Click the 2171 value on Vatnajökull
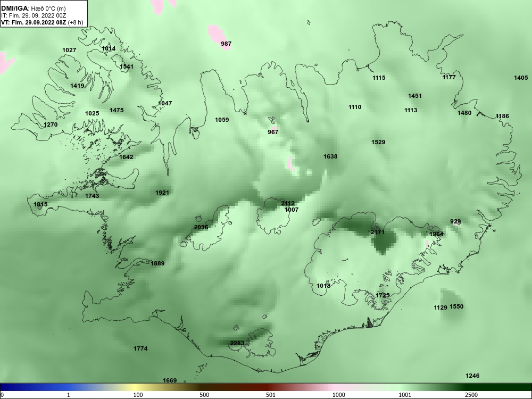Image resolution: width=532 pixels, height=399 pixels. [378, 232]
